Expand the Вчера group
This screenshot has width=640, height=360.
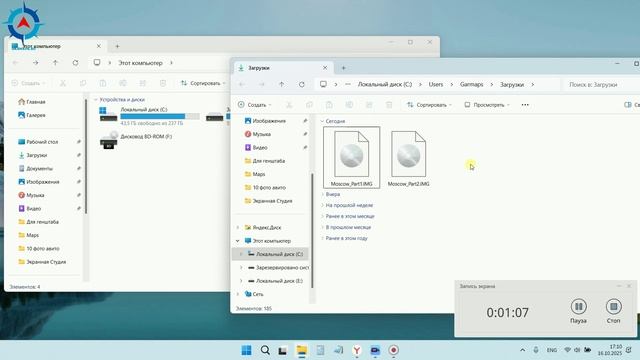pos(322,194)
